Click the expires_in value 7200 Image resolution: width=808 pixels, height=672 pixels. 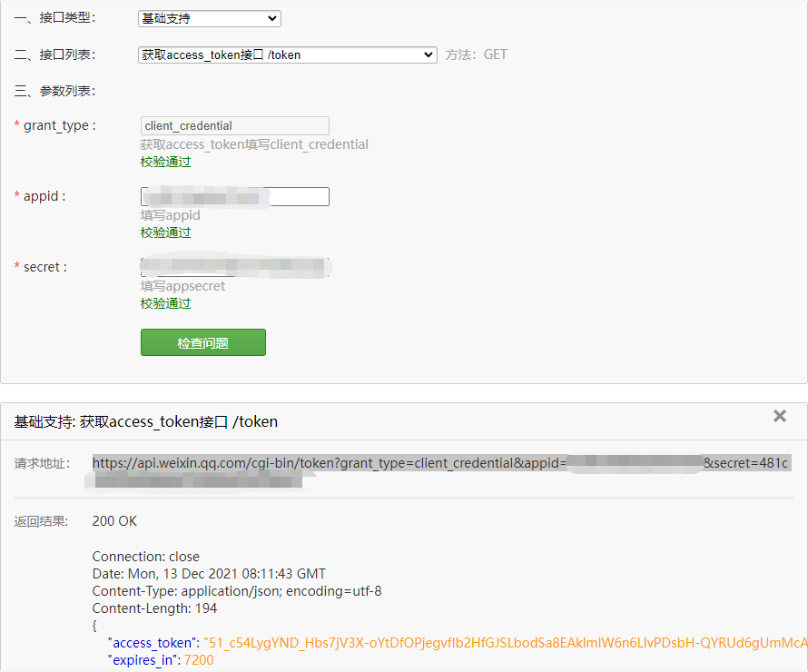(x=199, y=660)
